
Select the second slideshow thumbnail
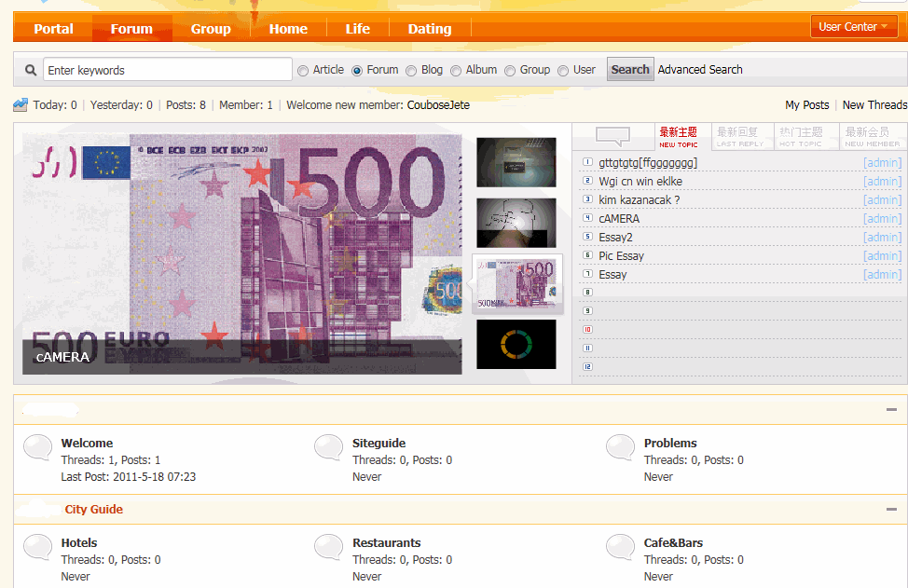point(516,223)
